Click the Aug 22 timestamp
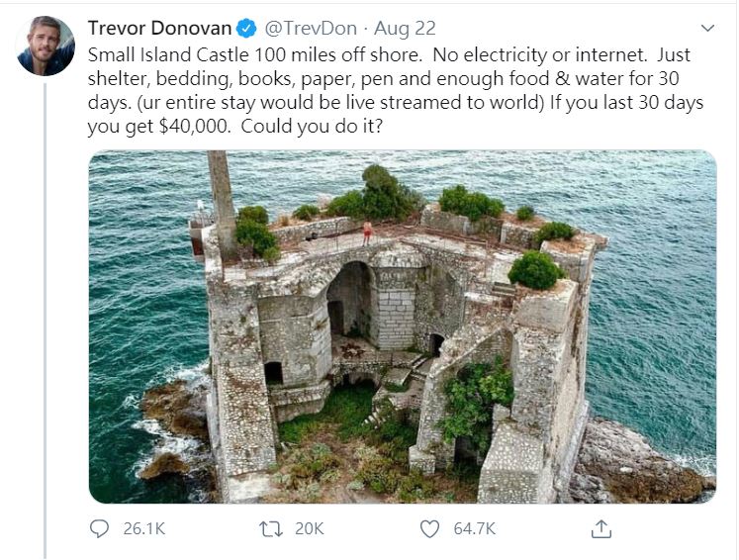The image size is (739, 560). [405, 29]
